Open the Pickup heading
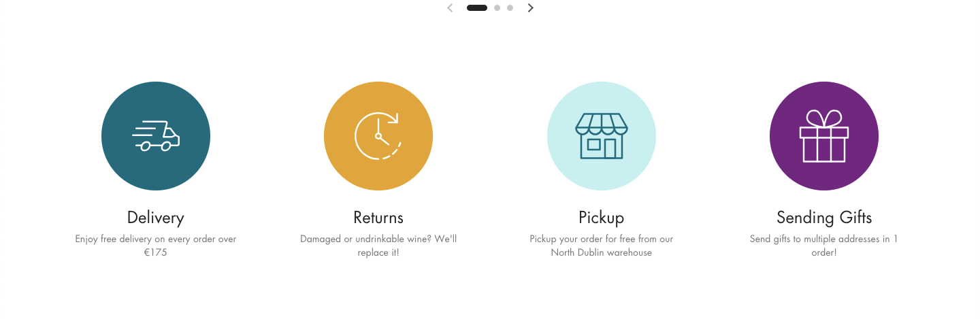980x319 pixels. point(602,218)
